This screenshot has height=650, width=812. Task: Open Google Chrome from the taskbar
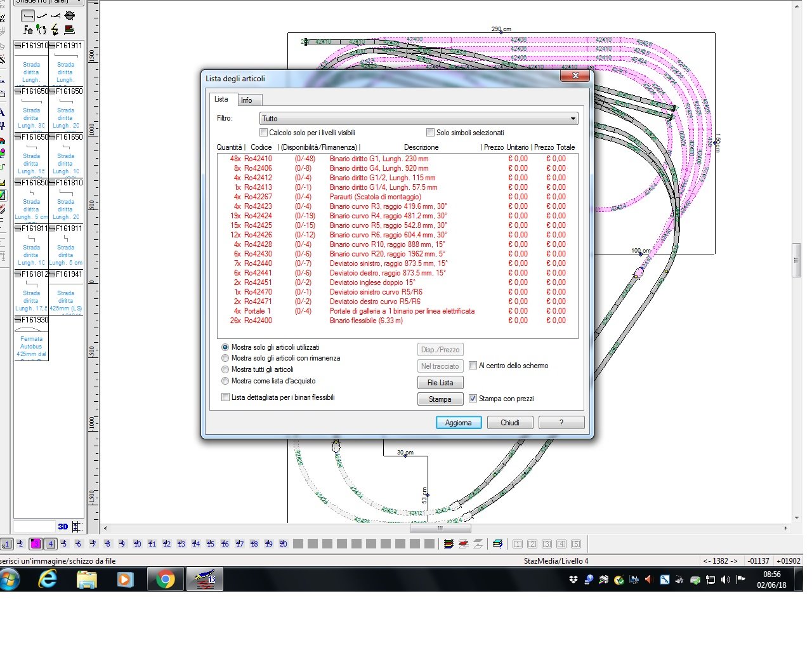point(166,579)
